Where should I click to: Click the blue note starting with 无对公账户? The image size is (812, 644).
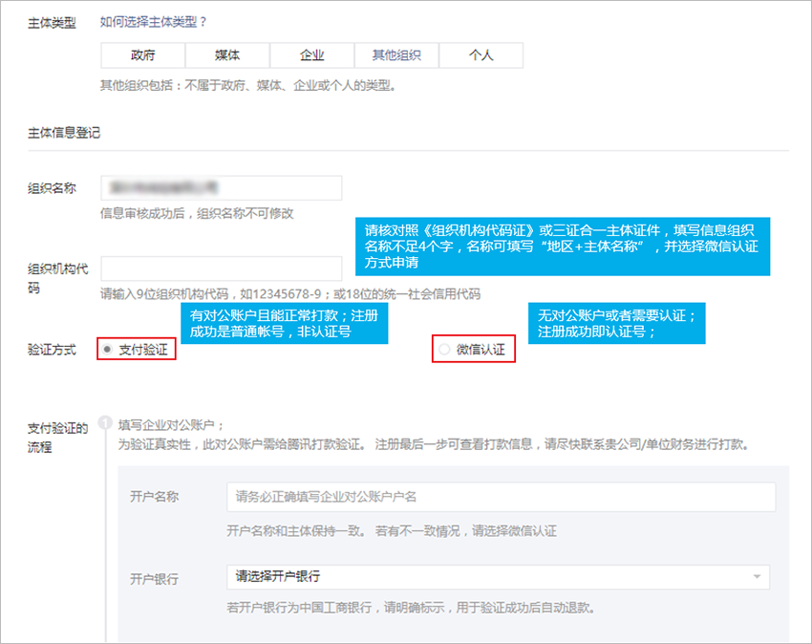[616, 323]
